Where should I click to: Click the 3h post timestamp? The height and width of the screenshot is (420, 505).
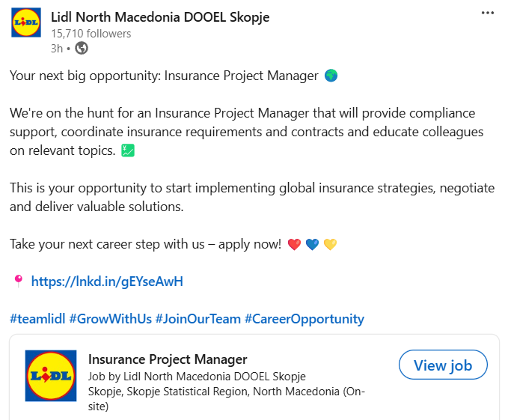[56, 48]
